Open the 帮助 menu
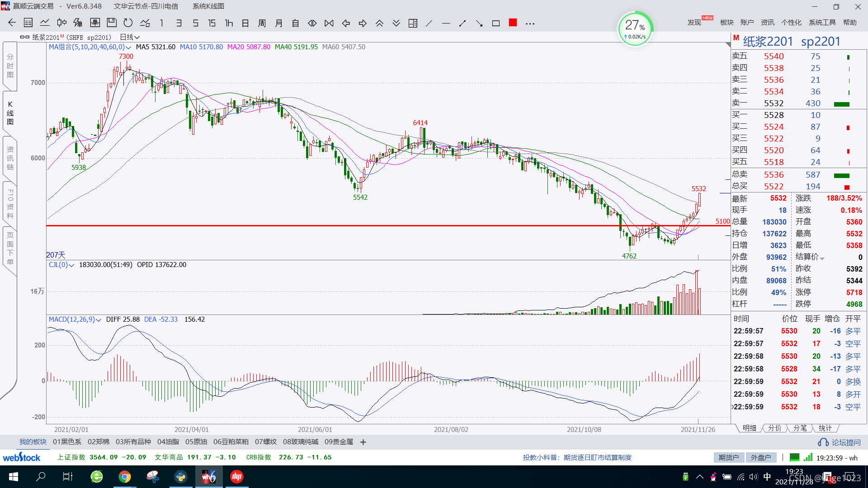The height and width of the screenshot is (488, 868). (850, 22)
